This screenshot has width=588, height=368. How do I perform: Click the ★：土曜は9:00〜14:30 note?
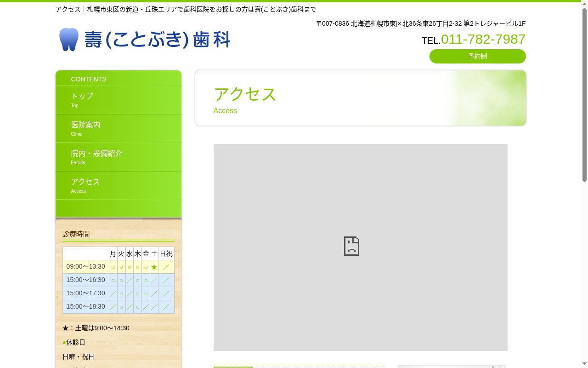[96, 328]
